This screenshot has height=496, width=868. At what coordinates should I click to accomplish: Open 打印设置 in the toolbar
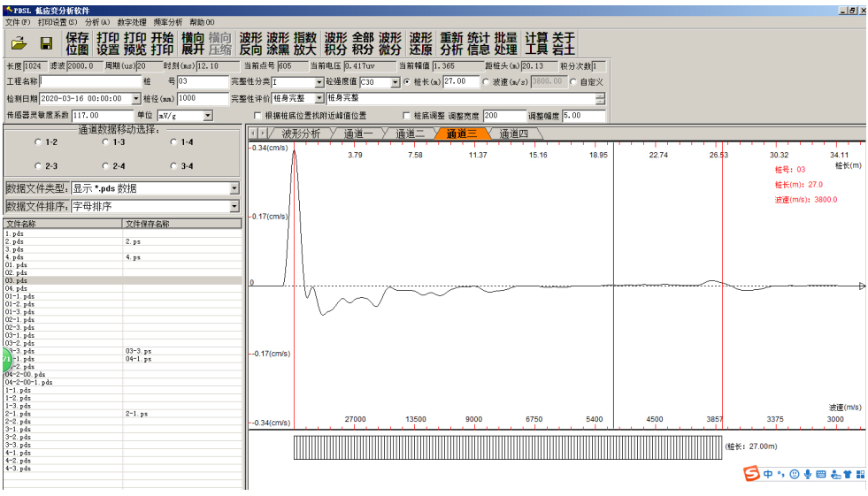[x=107, y=43]
